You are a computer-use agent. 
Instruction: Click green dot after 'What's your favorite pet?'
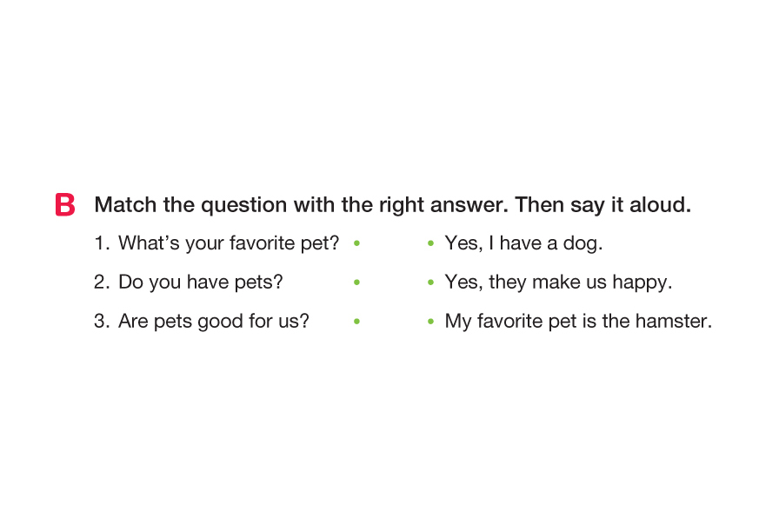[x=357, y=244]
